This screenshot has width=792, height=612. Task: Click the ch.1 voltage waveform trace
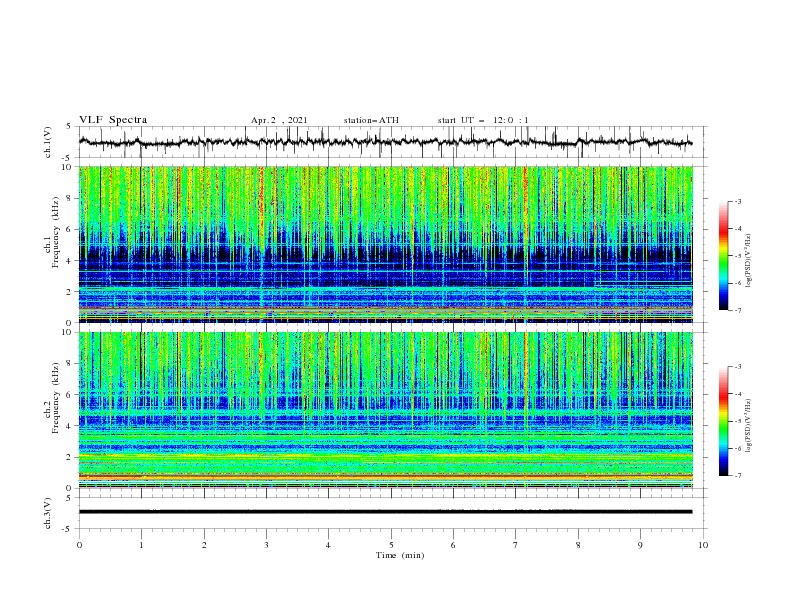385,142
